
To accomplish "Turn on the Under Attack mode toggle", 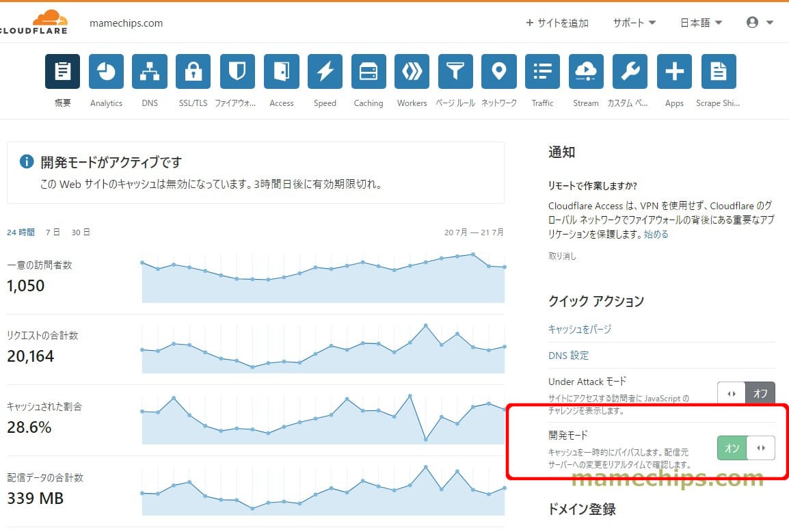I will pos(746,394).
